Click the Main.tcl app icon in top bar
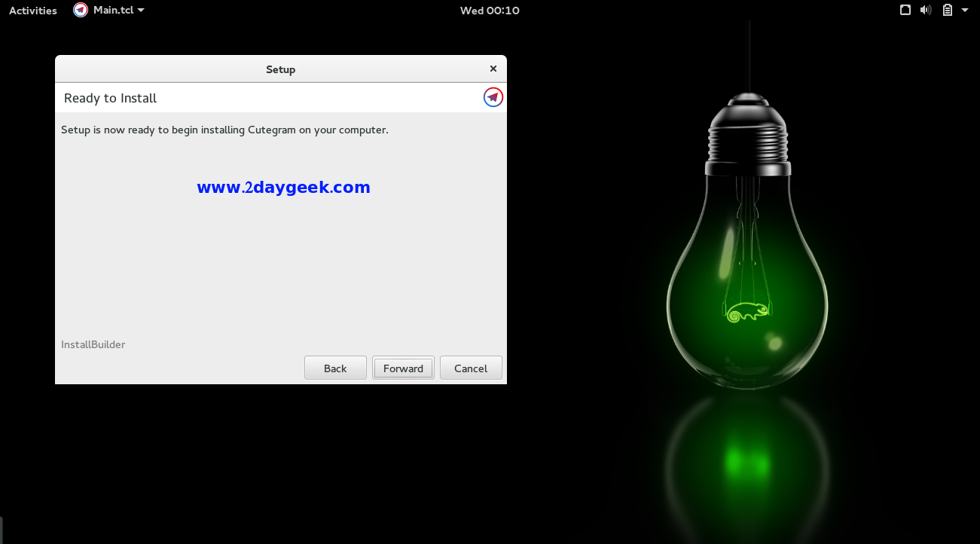Screen dimensions: 980x544 [x=81, y=10]
